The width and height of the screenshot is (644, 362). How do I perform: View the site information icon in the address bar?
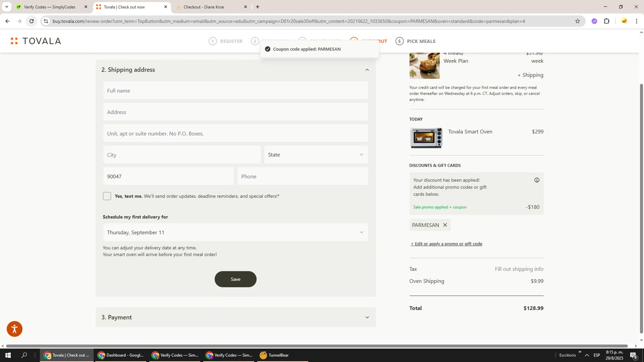(46, 21)
